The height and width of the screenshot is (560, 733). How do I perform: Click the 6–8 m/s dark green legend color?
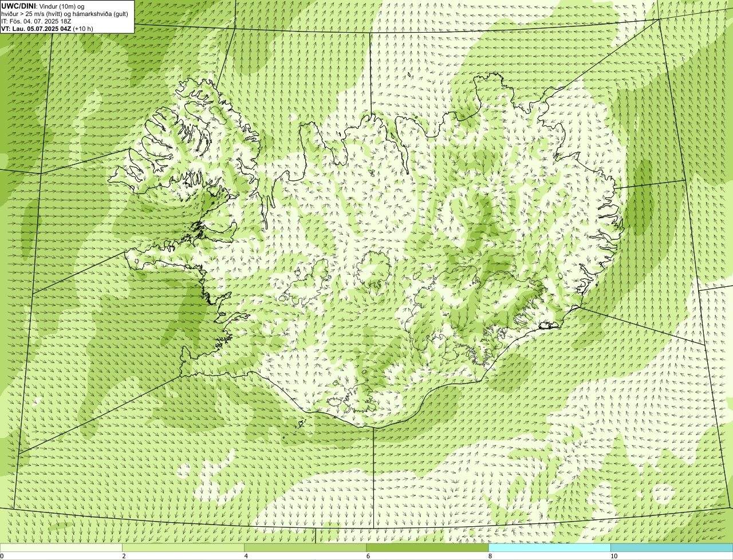coord(427,547)
